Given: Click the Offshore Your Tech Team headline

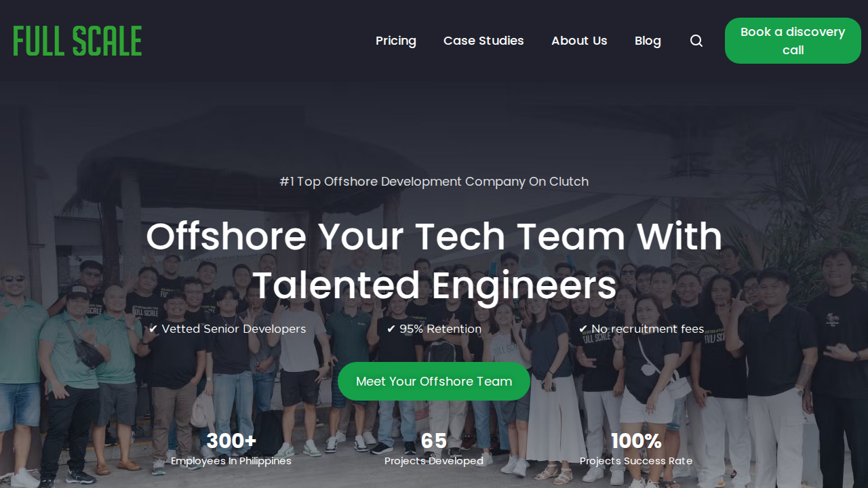Looking at the screenshot, I should click(434, 260).
